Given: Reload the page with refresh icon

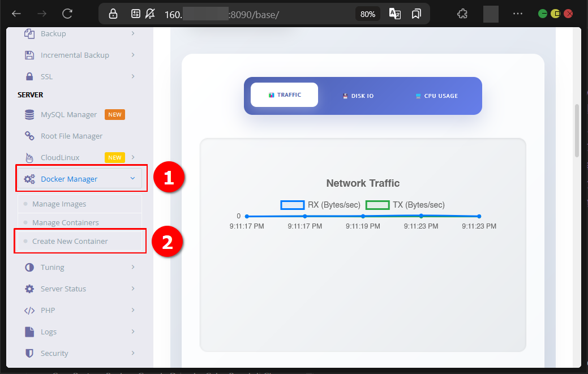Looking at the screenshot, I should point(67,14).
